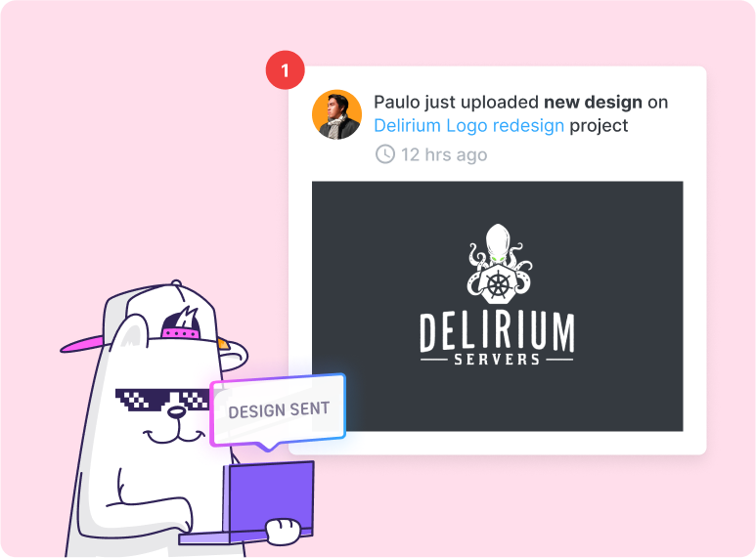Click the white octopus logo in preview

[499, 263]
